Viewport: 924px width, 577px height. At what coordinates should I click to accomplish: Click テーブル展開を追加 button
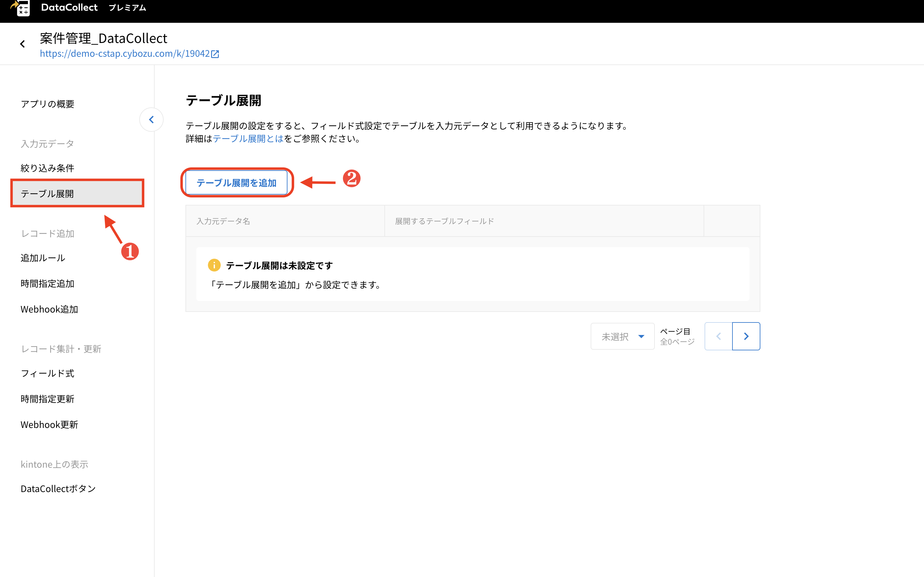tap(236, 183)
